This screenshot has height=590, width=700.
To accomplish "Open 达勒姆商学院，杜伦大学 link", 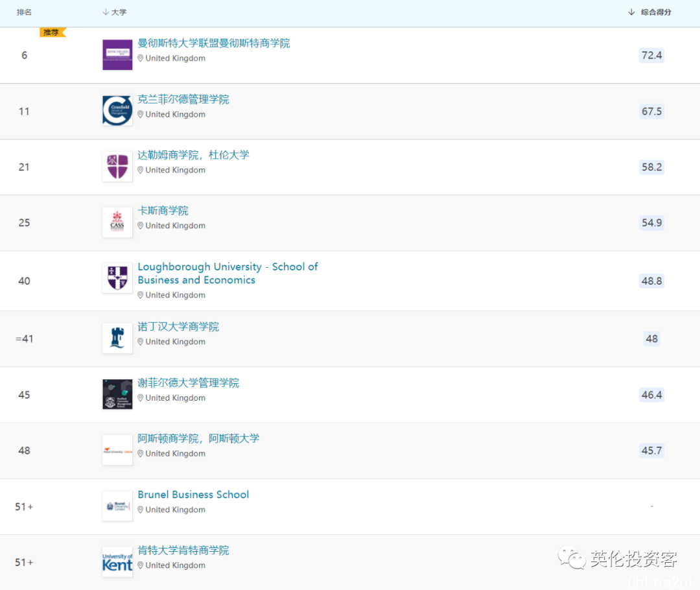I will (193, 155).
